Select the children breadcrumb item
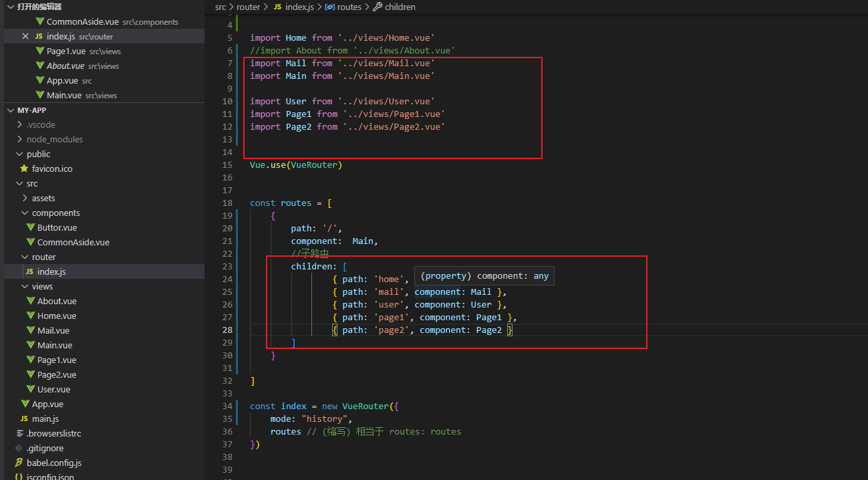 (400, 7)
